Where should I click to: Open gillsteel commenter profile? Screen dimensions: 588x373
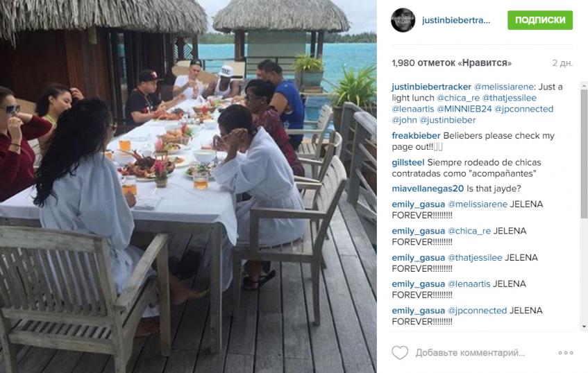(x=408, y=162)
